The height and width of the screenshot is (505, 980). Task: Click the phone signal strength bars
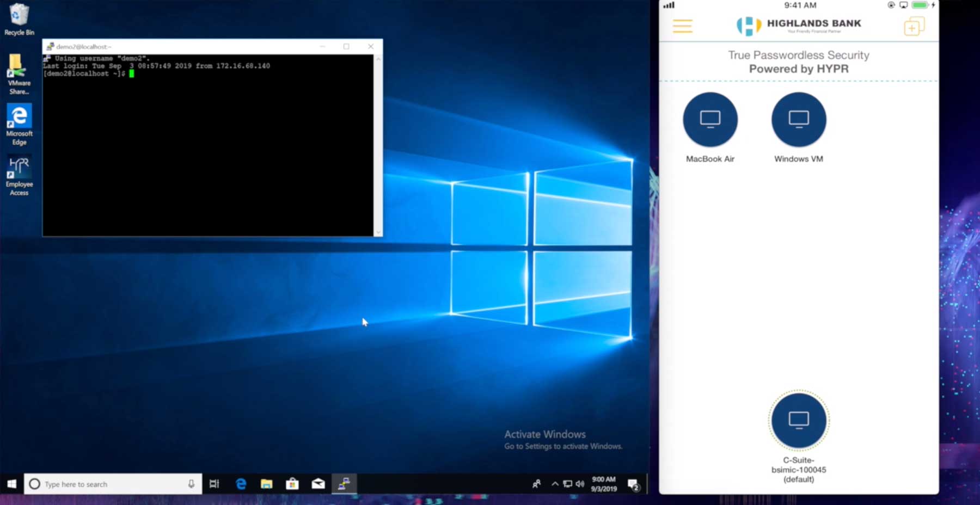click(669, 5)
